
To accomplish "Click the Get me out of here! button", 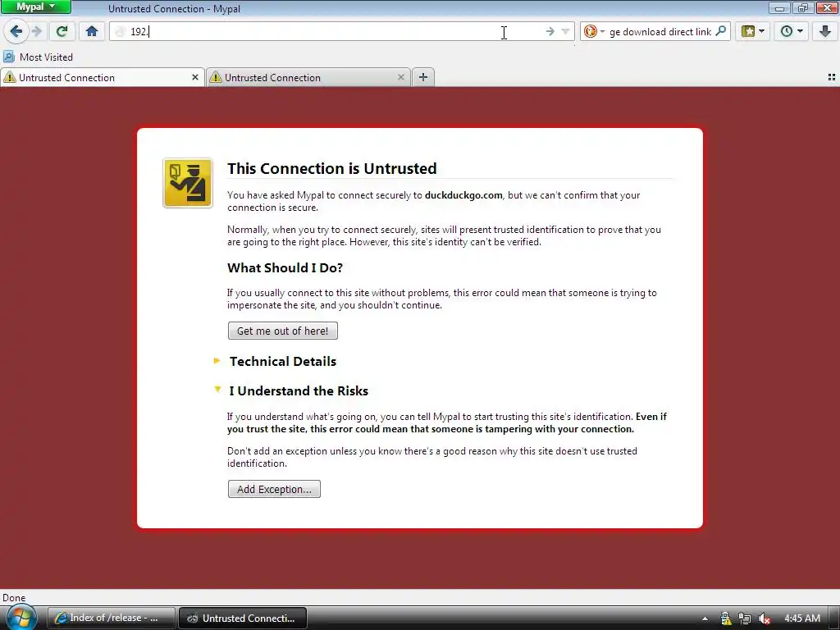I will [x=283, y=331].
